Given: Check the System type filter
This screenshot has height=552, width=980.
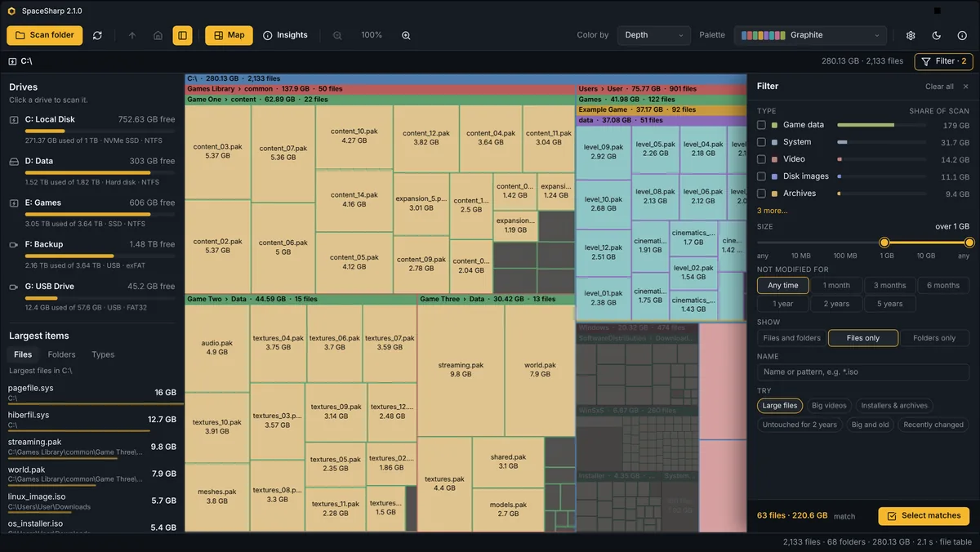Looking at the screenshot, I should click(x=761, y=142).
